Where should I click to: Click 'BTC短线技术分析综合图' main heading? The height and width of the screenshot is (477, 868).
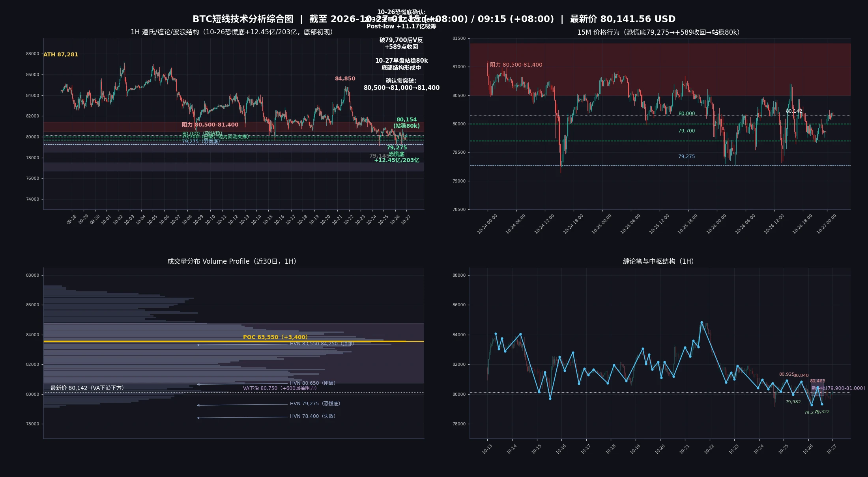tap(243, 19)
